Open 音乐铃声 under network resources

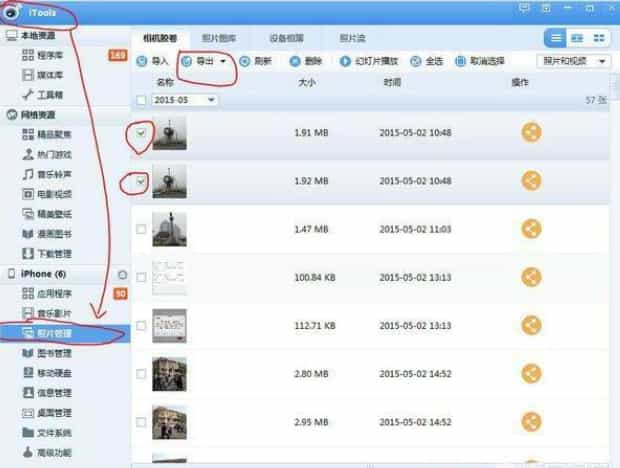(x=54, y=174)
